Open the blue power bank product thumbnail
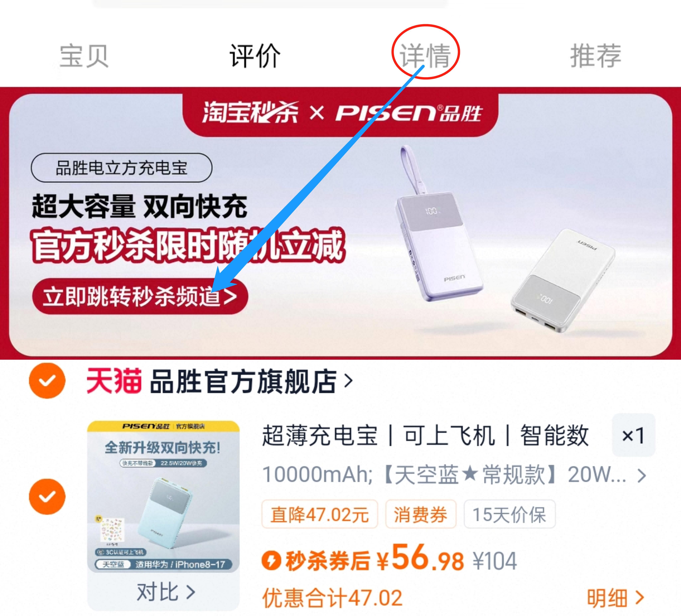681x616 pixels. click(163, 496)
